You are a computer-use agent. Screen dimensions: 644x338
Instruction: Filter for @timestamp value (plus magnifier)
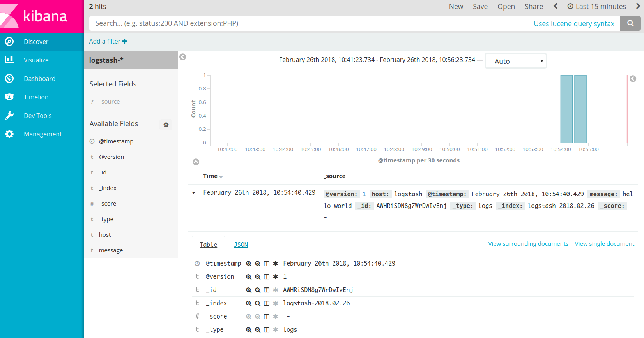[249, 264]
